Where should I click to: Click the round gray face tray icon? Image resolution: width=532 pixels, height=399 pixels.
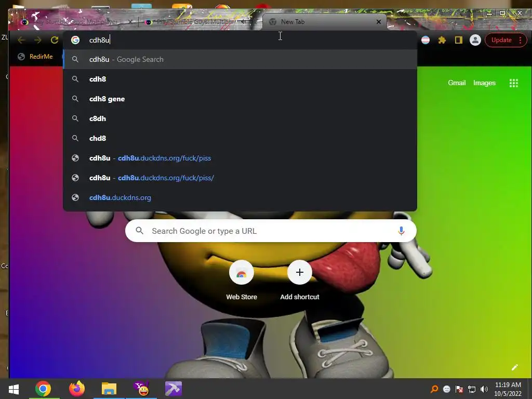click(x=447, y=389)
